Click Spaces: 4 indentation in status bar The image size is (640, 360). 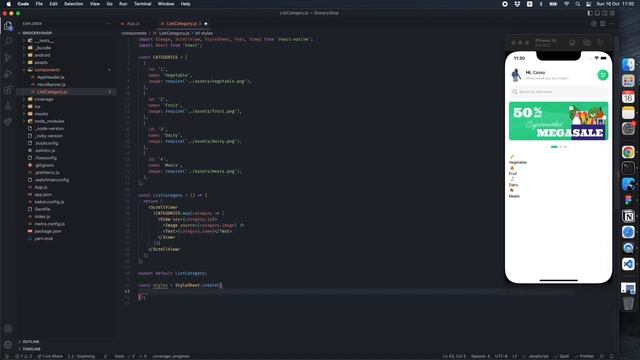(480, 356)
